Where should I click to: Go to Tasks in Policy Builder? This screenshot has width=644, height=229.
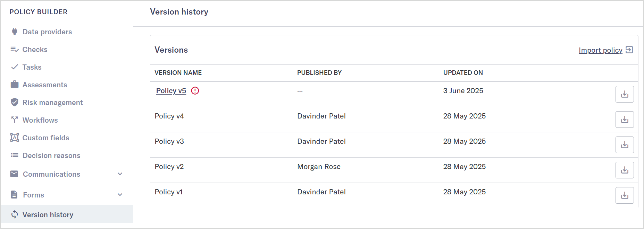tap(32, 67)
